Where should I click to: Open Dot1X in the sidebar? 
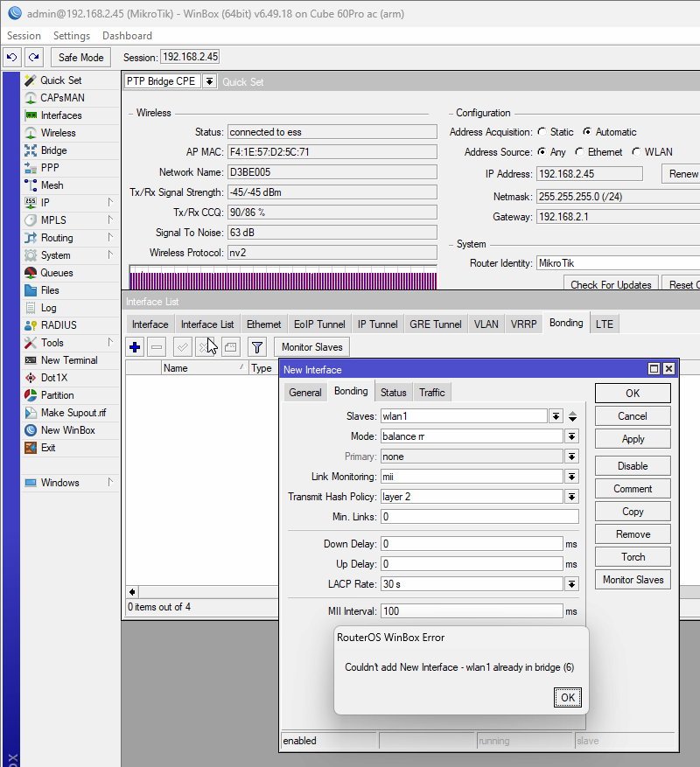(54, 378)
